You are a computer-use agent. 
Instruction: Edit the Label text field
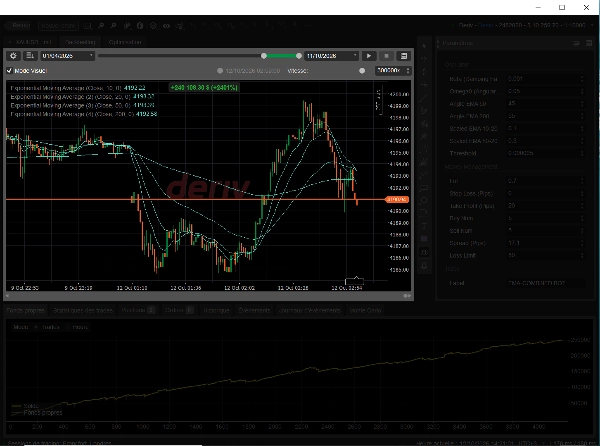[x=545, y=283]
